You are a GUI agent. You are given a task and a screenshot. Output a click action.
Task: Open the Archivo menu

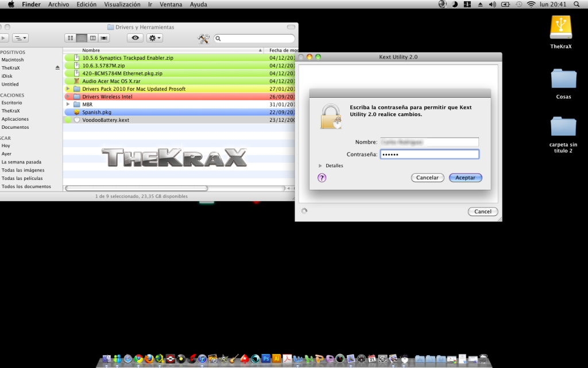pos(59,5)
